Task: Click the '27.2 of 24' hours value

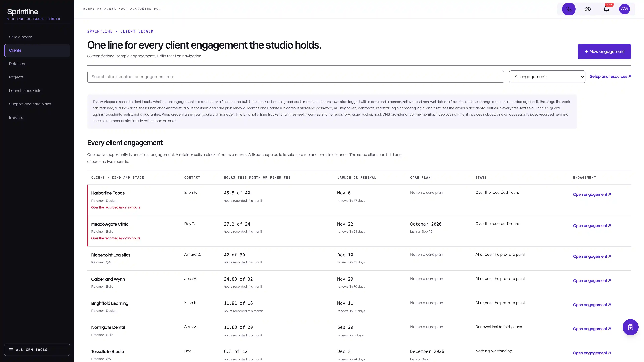Action: 237,224
